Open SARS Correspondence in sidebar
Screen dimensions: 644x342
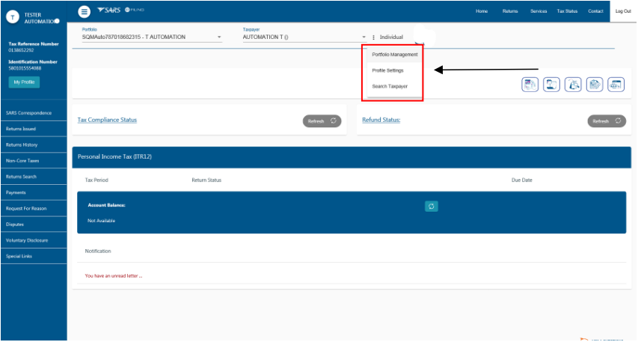(28, 113)
